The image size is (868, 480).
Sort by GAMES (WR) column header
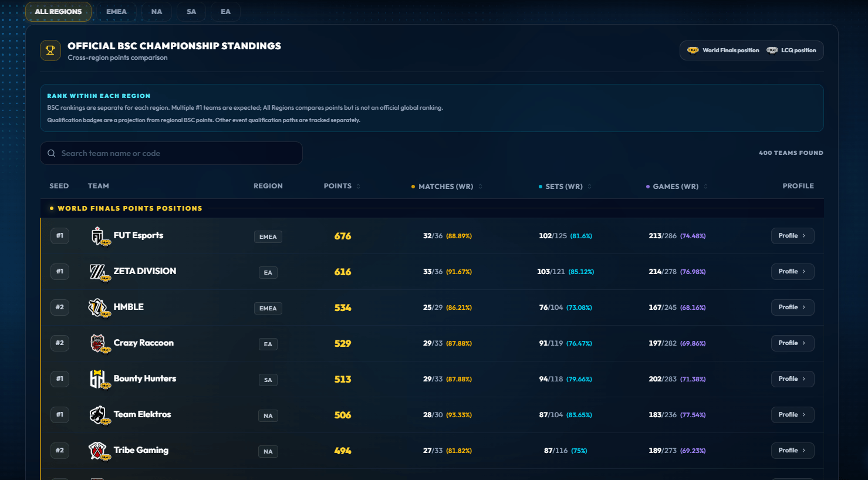pyautogui.click(x=677, y=187)
